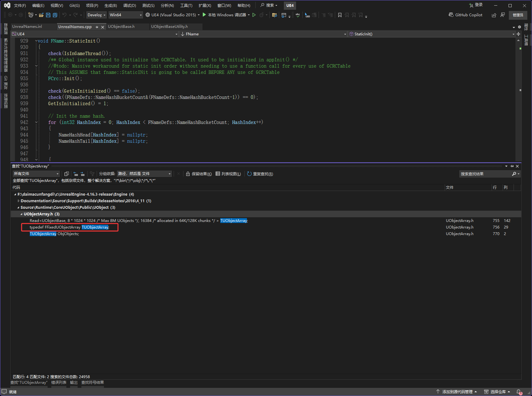Switch to the 错误列表 bottom tab
Image resolution: width=532 pixels, height=396 pixels.
pos(59,383)
